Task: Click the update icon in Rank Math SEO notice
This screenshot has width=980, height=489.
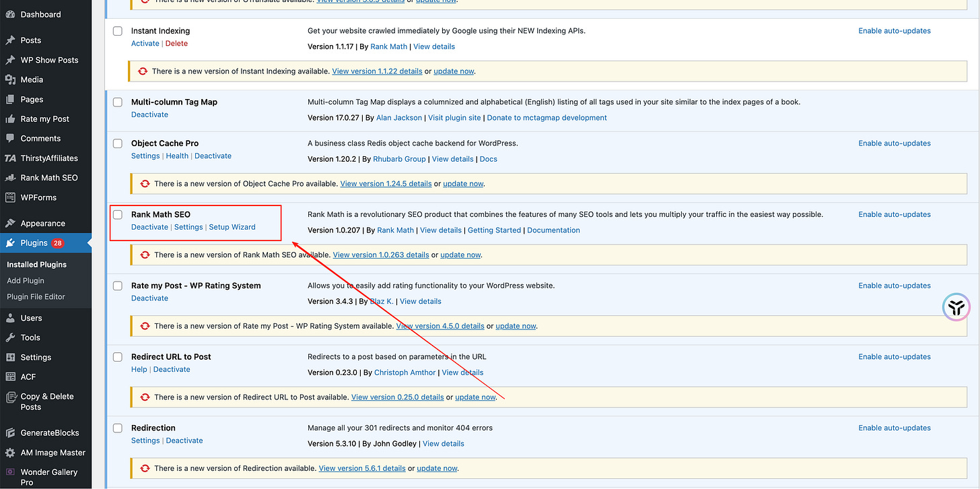Action: click(x=144, y=255)
